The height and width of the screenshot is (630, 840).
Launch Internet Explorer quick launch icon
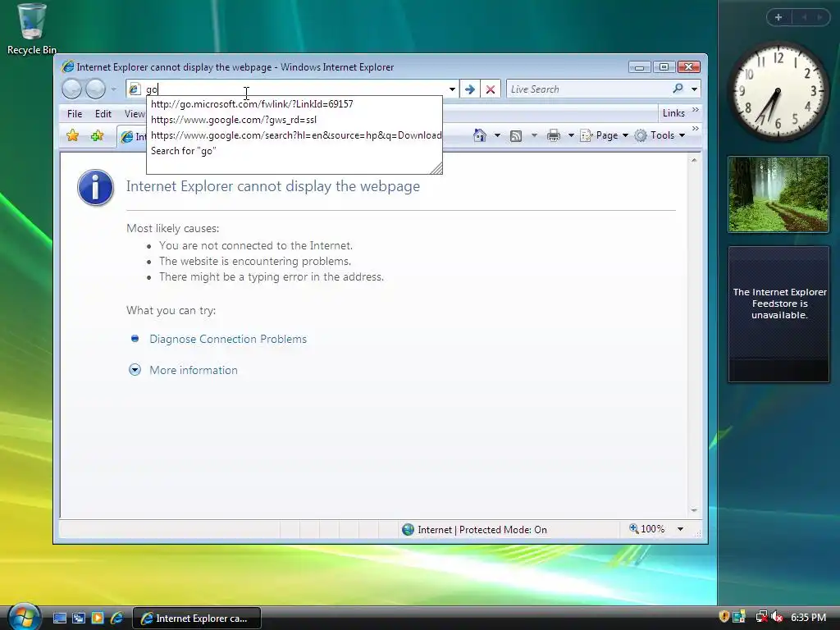point(116,619)
